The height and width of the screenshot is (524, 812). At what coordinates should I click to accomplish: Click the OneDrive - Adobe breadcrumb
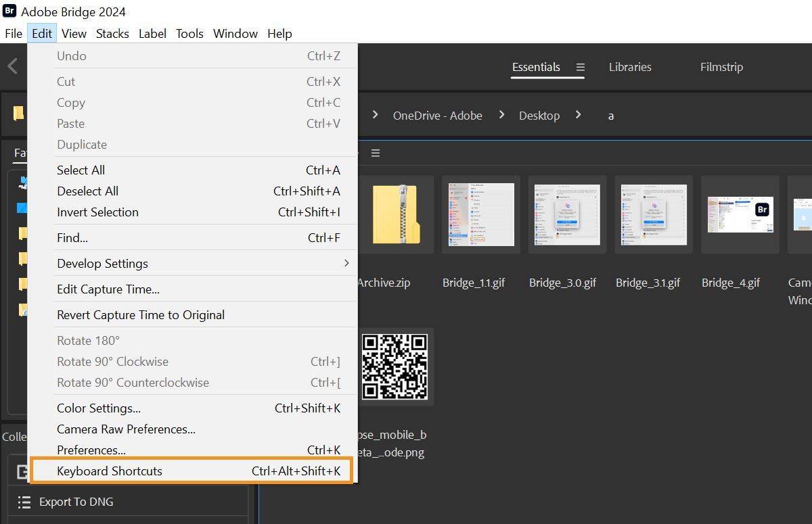(438, 116)
